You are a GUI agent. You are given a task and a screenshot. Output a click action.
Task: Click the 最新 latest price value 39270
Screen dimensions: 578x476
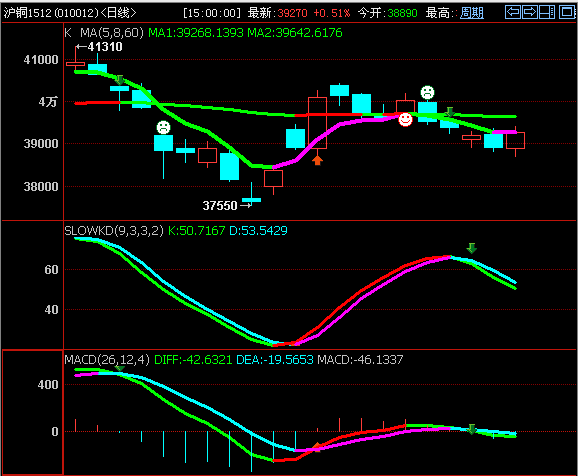coord(292,13)
